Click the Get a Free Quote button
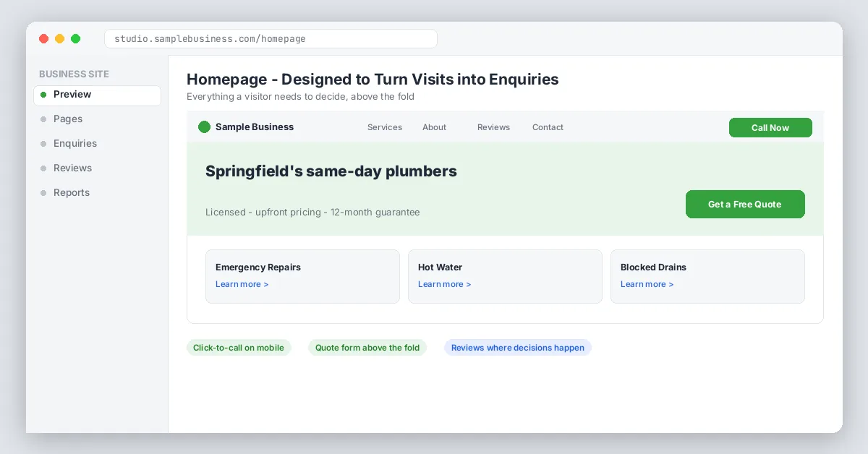This screenshot has height=454, width=868. pos(745,205)
